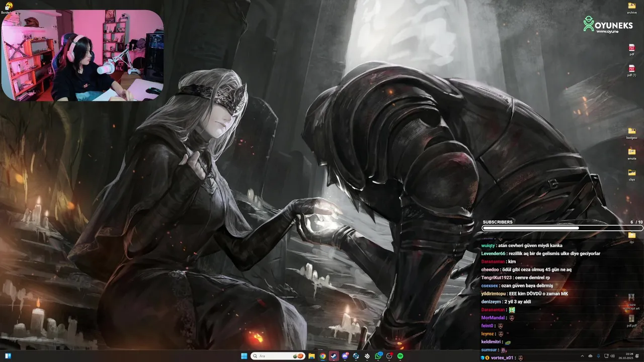This screenshot has width=644, height=362.
Task: Open the dpi folder on the desktop
Action: pos(632,237)
